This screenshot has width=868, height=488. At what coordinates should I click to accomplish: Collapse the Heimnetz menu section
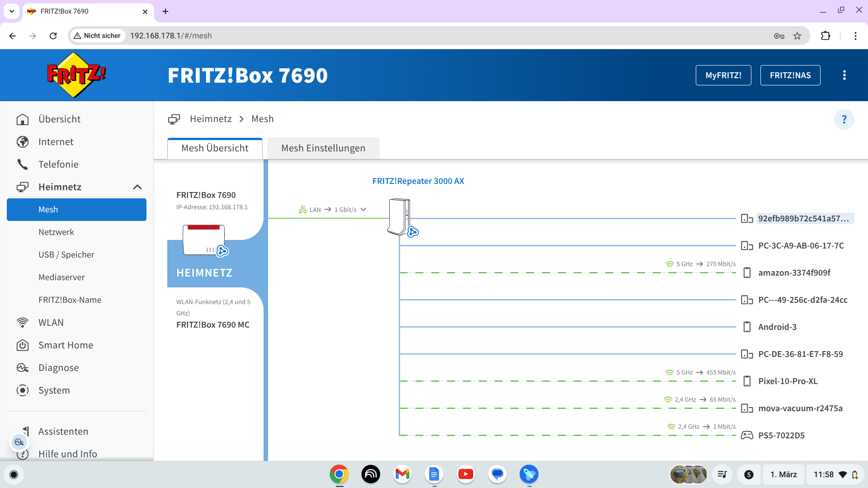coord(137,187)
